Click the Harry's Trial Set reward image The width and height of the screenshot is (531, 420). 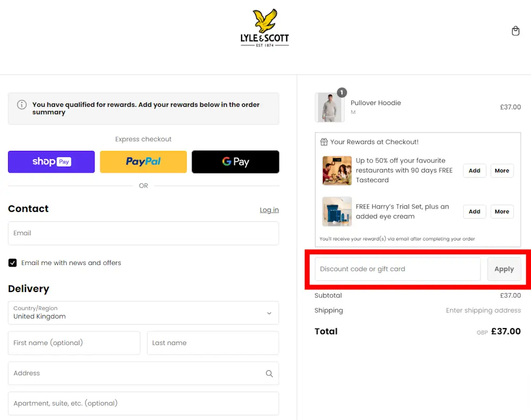point(337,211)
